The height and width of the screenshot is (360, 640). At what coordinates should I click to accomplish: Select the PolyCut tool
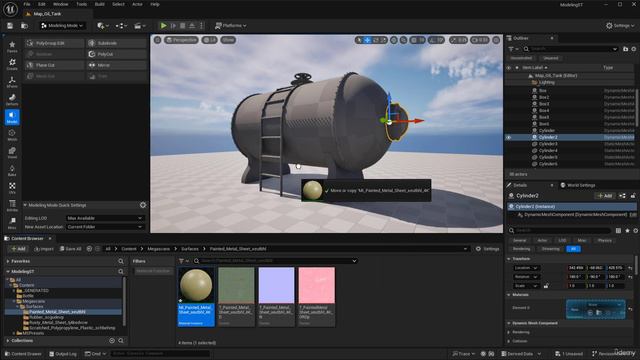coord(117,54)
